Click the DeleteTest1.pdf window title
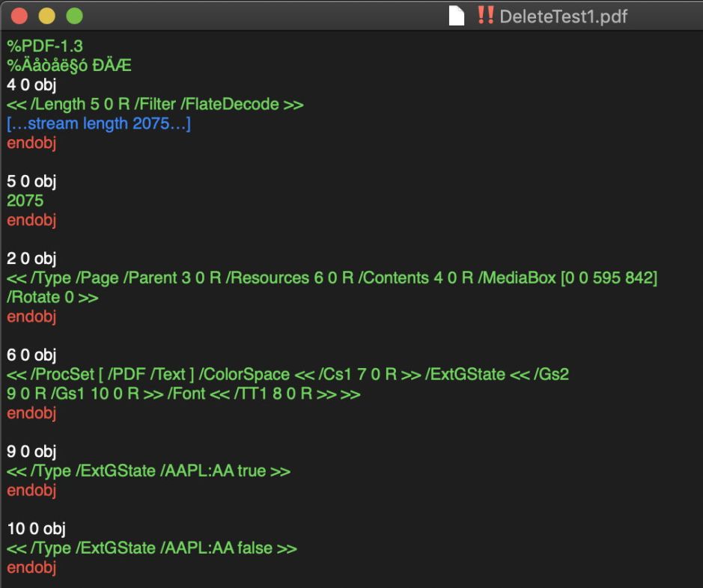The width and height of the screenshot is (703, 588). [563, 16]
